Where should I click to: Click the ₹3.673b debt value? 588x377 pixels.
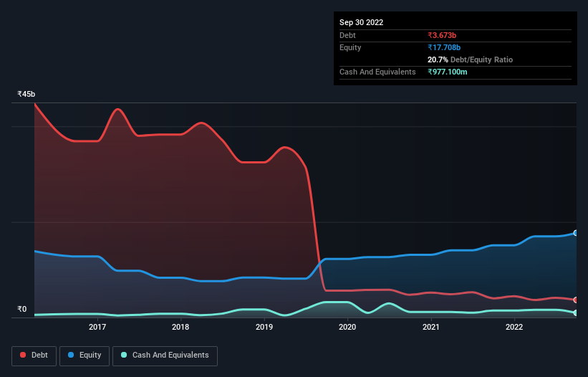[x=442, y=35]
